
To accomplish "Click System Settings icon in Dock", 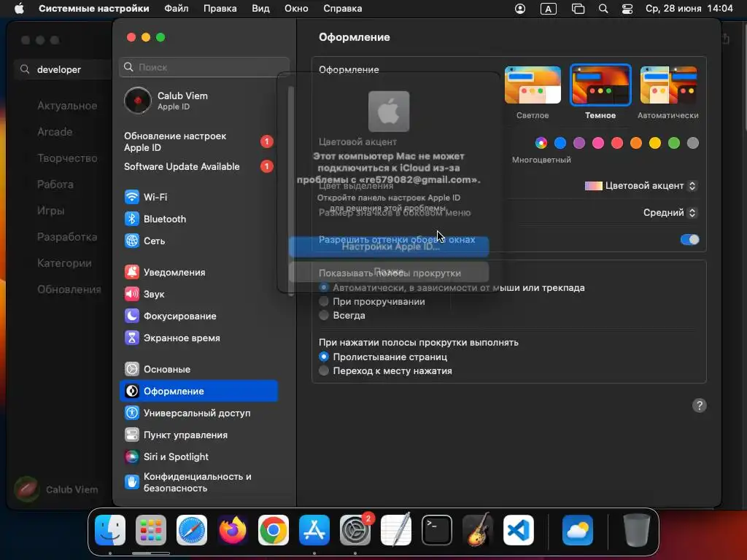I will [x=355, y=530].
